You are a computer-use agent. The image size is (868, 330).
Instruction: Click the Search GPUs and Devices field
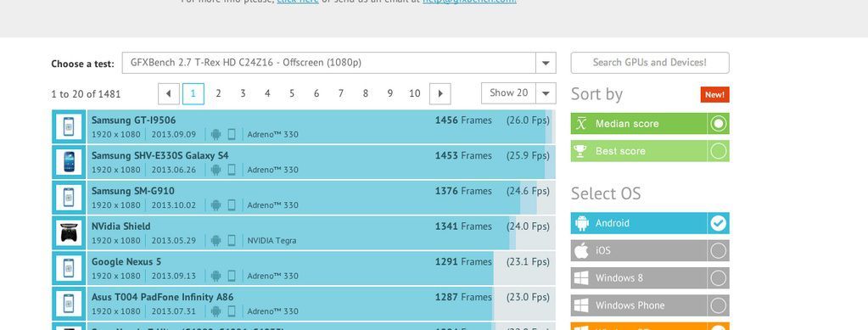(x=650, y=63)
